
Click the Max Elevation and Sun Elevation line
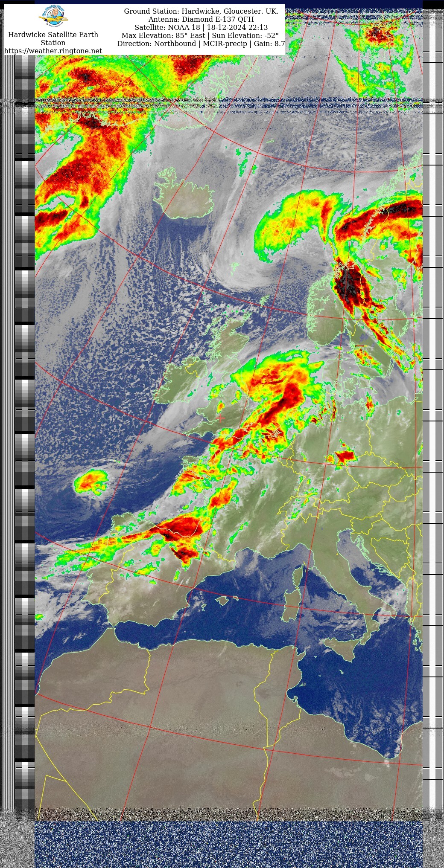pyautogui.click(x=200, y=35)
